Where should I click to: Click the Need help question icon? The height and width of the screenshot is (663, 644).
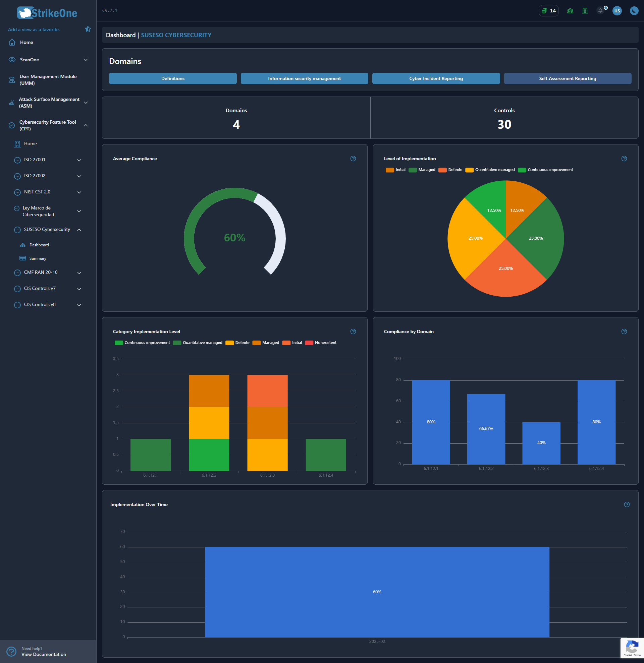coord(11,652)
